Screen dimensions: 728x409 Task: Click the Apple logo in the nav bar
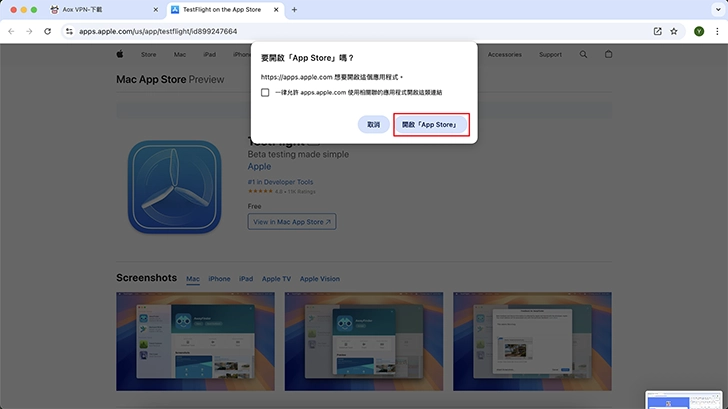(x=119, y=55)
